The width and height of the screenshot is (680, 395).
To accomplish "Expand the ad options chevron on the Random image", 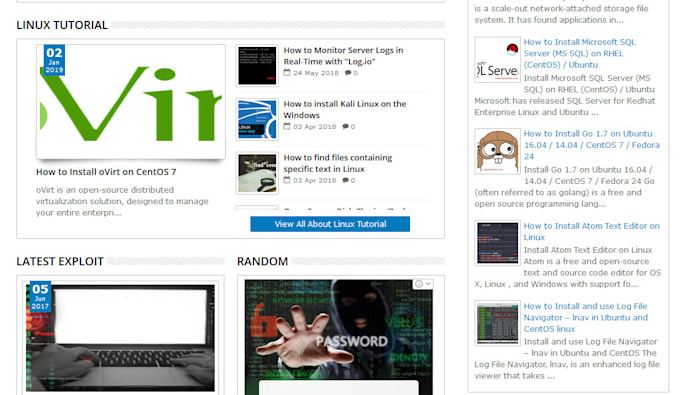I will click(x=428, y=284).
